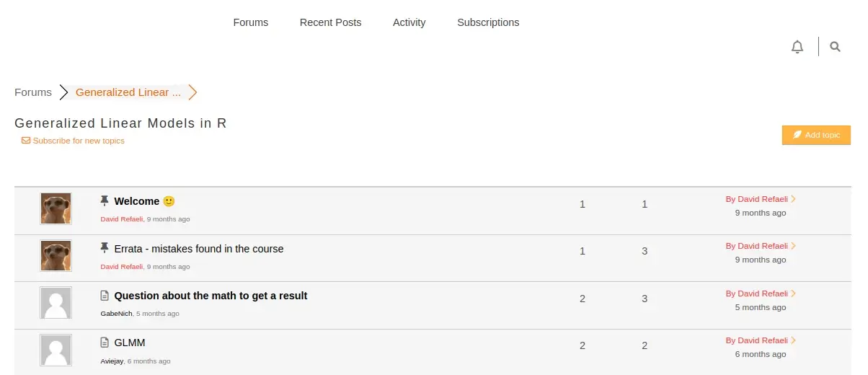
Task: Open the GLMM topic link
Action: coord(130,343)
